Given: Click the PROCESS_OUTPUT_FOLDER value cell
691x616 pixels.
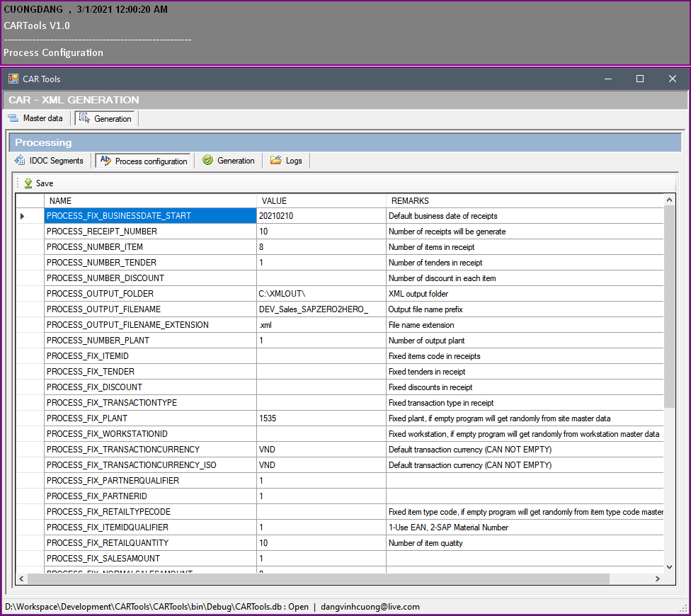Looking at the screenshot, I should 321,294.
